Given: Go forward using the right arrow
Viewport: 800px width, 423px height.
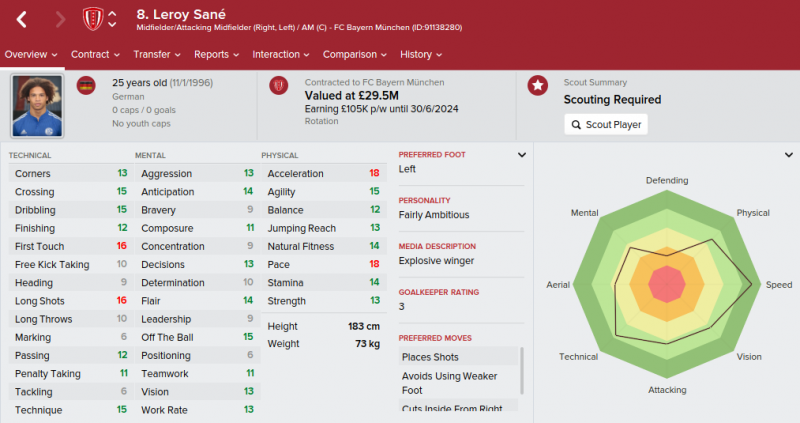Looking at the screenshot, I should pyautogui.click(x=60, y=20).
